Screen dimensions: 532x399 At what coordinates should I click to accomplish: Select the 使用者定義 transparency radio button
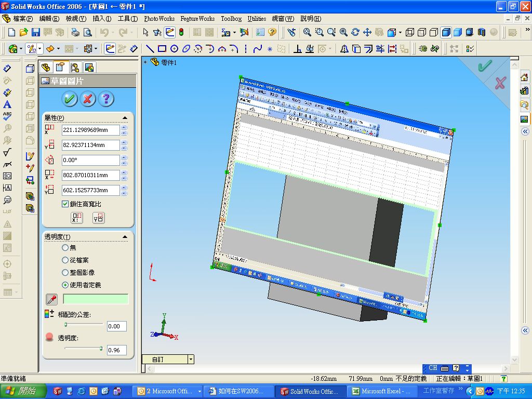(x=65, y=285)
